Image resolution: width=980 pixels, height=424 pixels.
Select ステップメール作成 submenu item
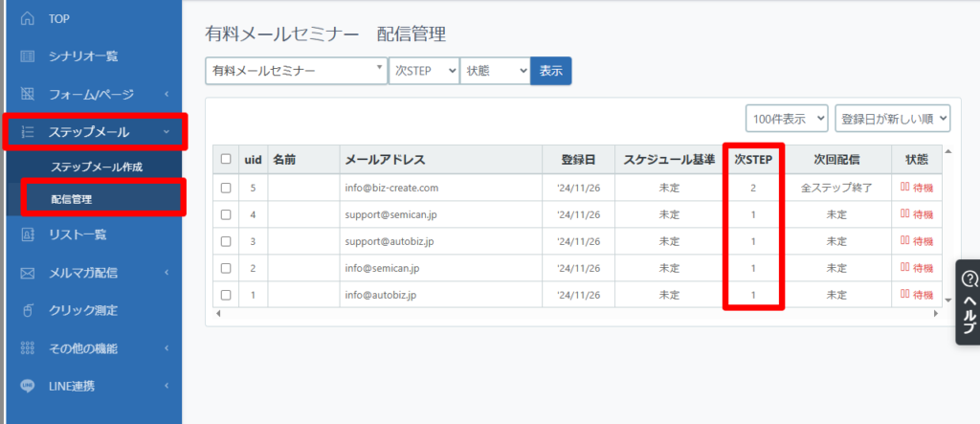click(97, 167)
